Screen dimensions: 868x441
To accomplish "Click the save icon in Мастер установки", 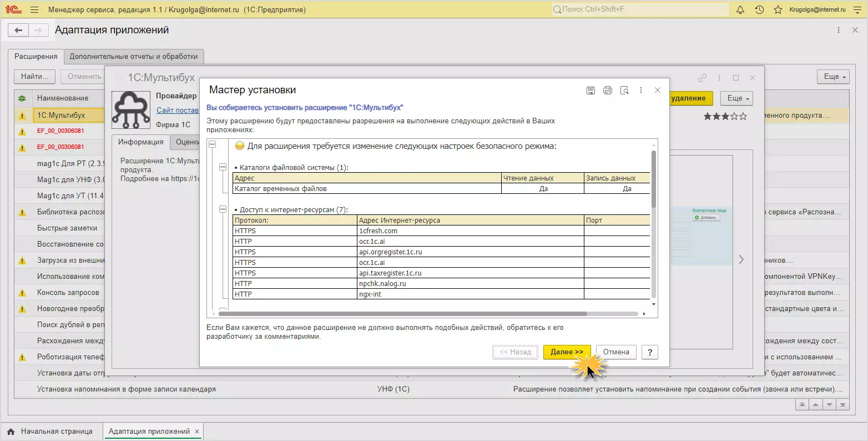I will pyautogui.click(x=591, y=91).
